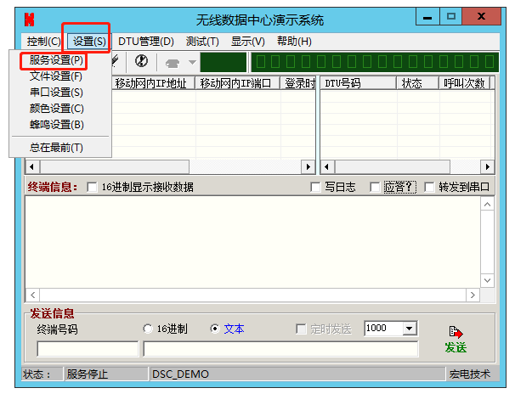
Task: Expand the 1000 interval combo box
Action: pyautogui.click(x=410, y=329)
